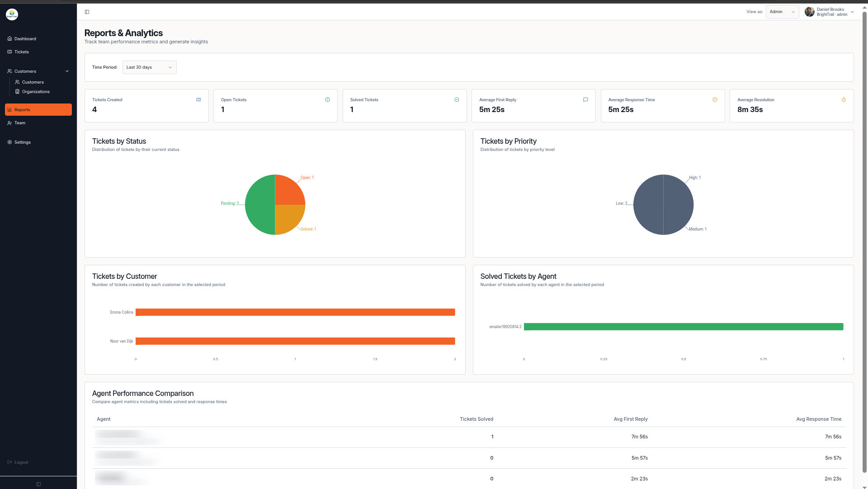Click the Customers group people icon
This screenshot has width=868, height=489.
[9, 71]
